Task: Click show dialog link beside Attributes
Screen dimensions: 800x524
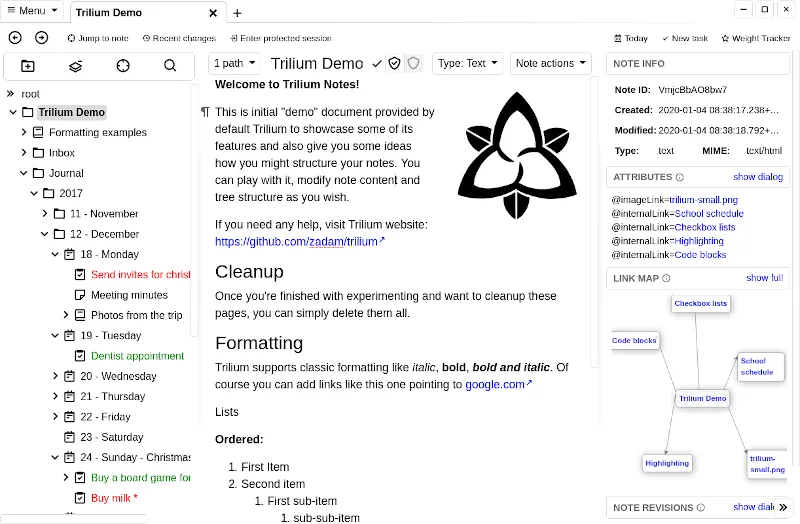Action: click(757, 177)
